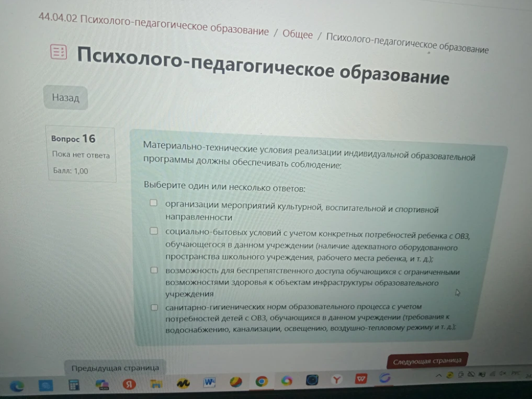The image size is (532, 399).
Task: Click the 'Балл: 1,00' text
Action: coord(70,170)
